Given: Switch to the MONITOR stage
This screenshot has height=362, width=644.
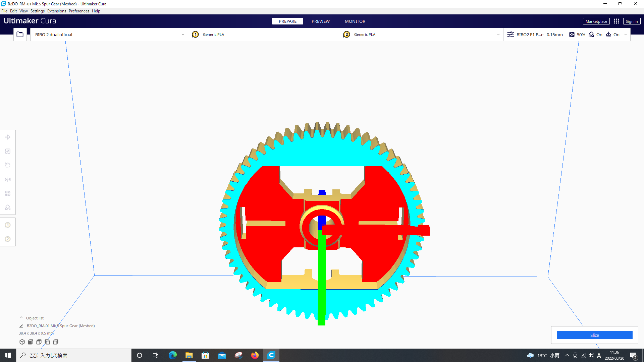Looking at the screenshot, I should tap(355, 21).
